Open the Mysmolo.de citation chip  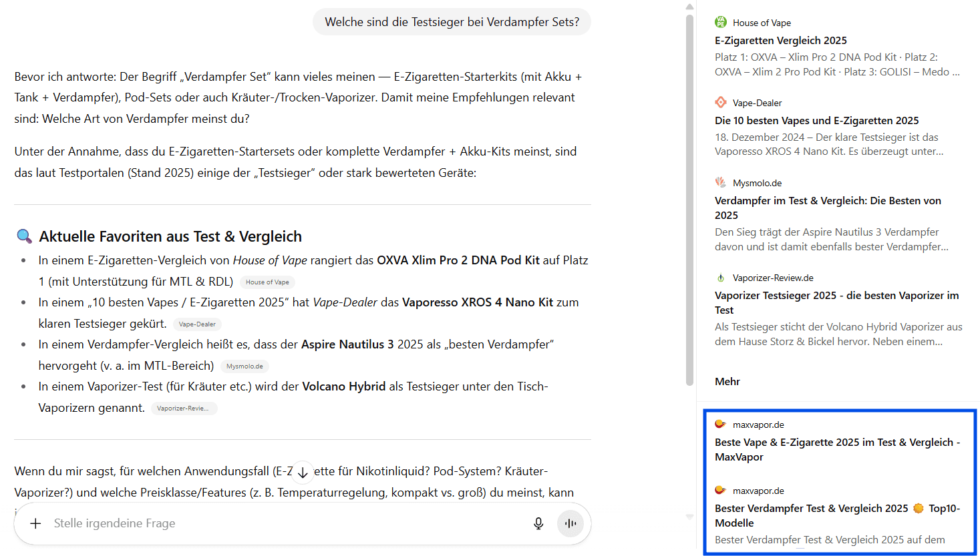point(244,366)
